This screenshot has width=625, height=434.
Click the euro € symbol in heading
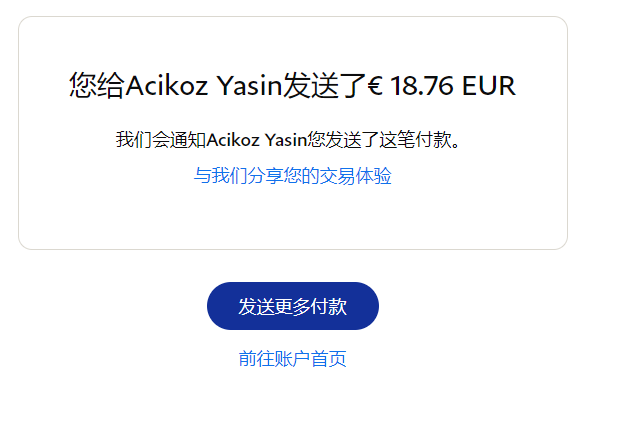(x=375, y=85)
